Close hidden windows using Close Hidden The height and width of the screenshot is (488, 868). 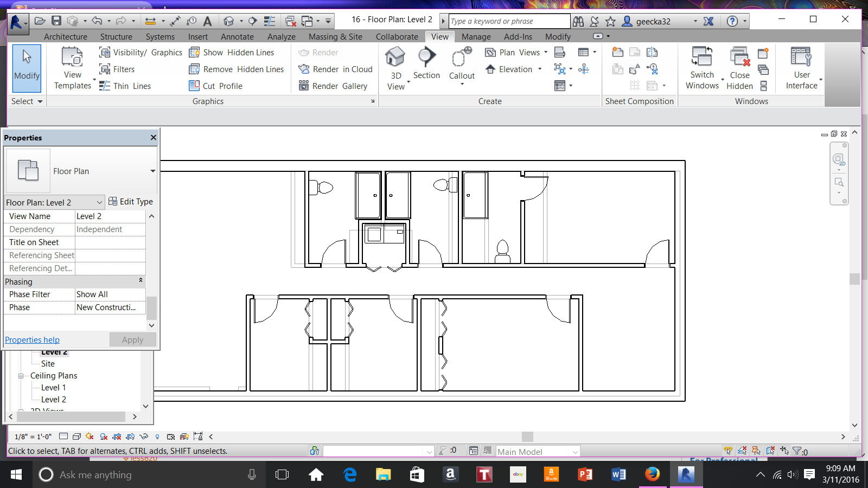click(739, 68)
